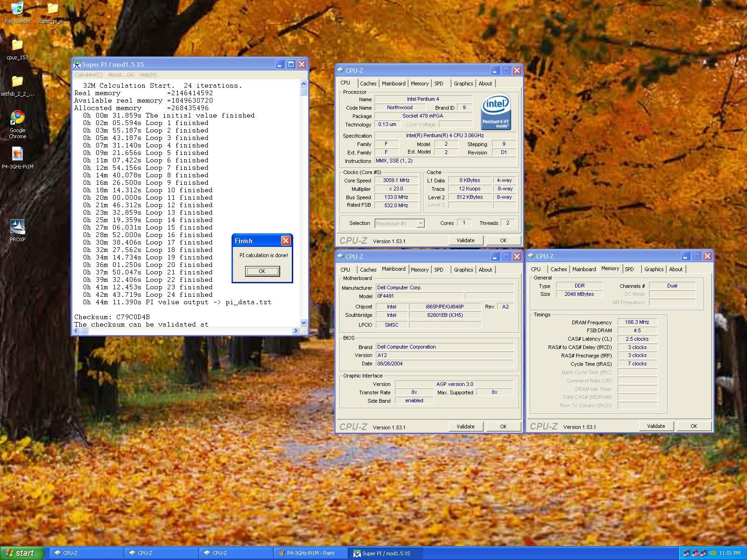
Task: Click the Super PI title bar icon
Action: coord(77,64)
